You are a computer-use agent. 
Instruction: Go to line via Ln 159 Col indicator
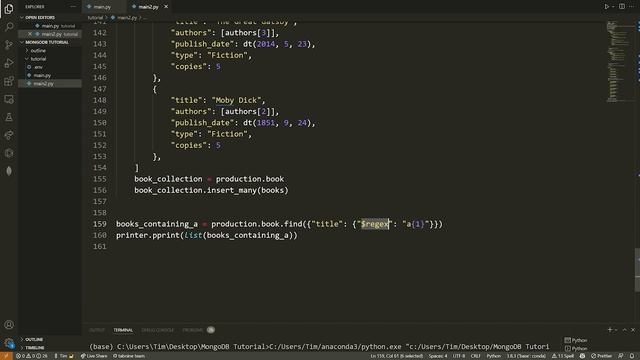point(396,356)
